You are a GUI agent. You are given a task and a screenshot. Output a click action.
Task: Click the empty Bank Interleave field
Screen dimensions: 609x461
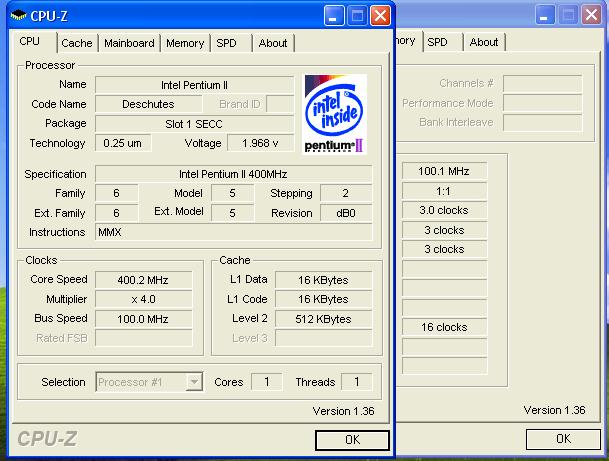point(543,123)
